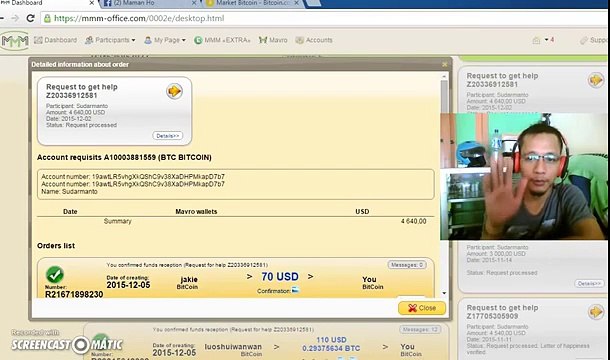Click the orange arrow on sidebar request Z17705305909
The height and width of the screenshot is (360, 610).
coord(596,312)
